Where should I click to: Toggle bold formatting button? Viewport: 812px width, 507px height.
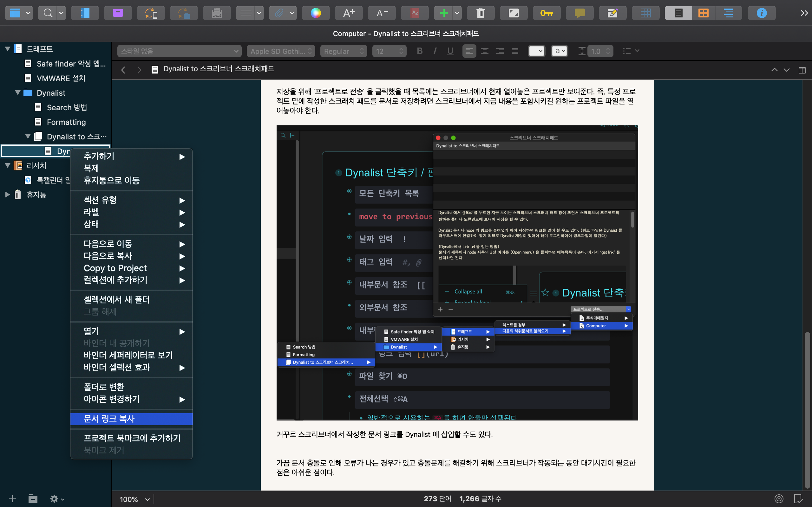point(419,51)
